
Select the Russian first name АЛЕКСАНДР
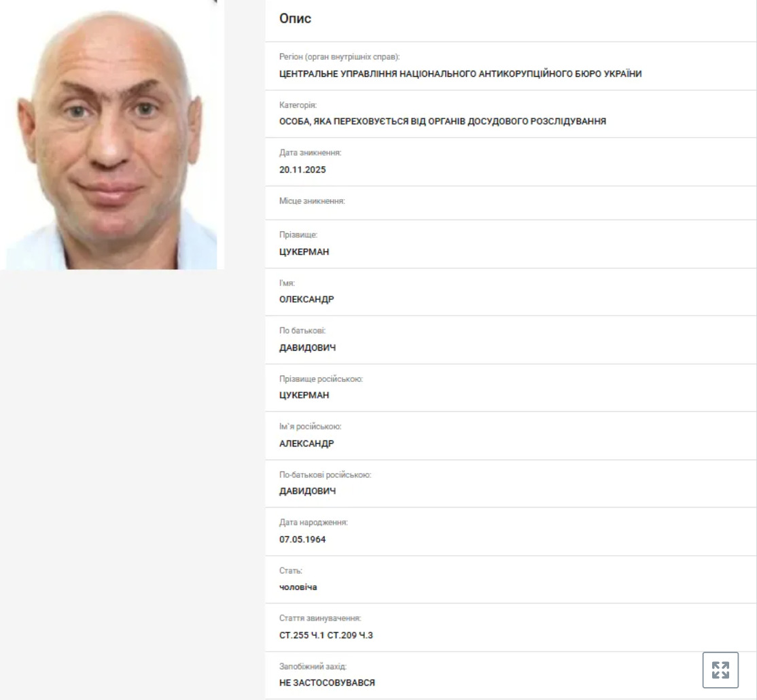coord(306,443)
